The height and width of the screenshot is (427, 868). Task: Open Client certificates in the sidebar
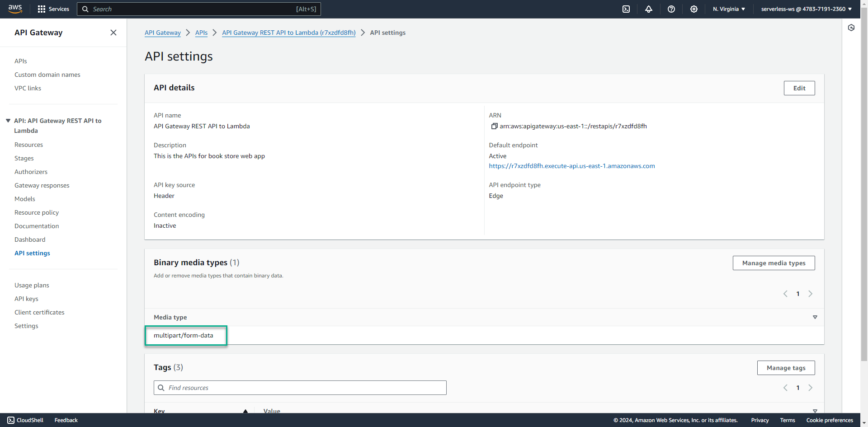click(39, 312)
